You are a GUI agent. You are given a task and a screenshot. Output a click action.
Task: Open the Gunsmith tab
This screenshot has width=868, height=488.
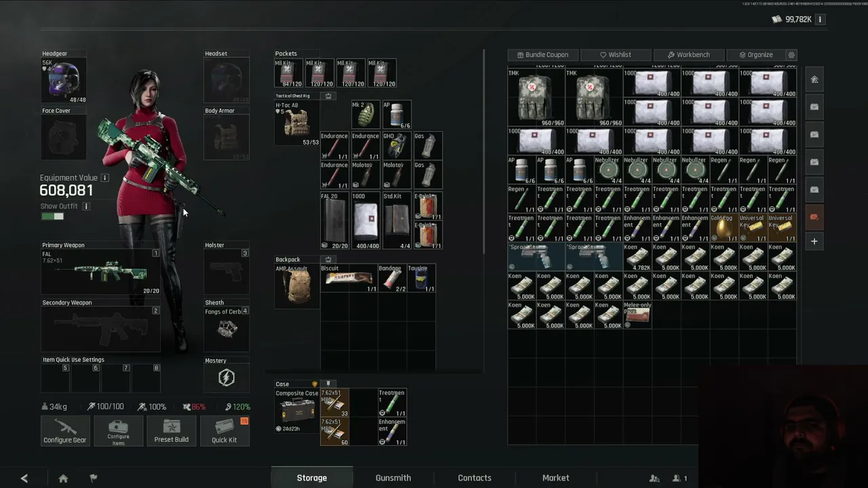pos(393,478)
